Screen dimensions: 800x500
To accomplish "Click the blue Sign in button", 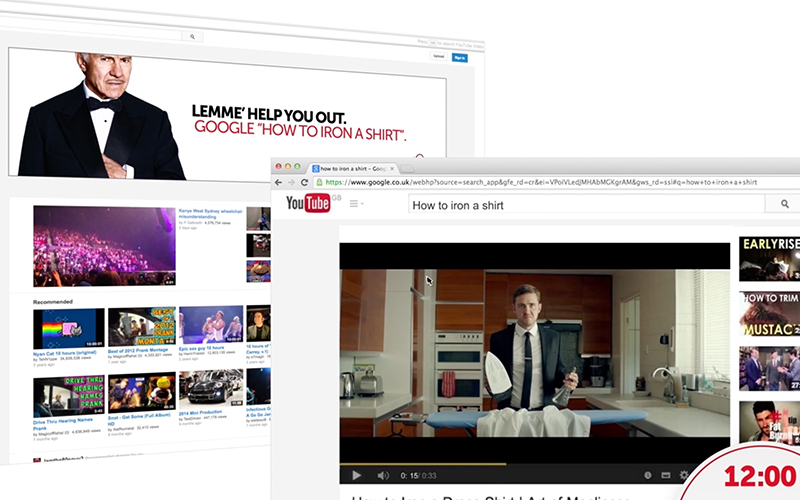I will pyautogui.click(x=460, y=58).
